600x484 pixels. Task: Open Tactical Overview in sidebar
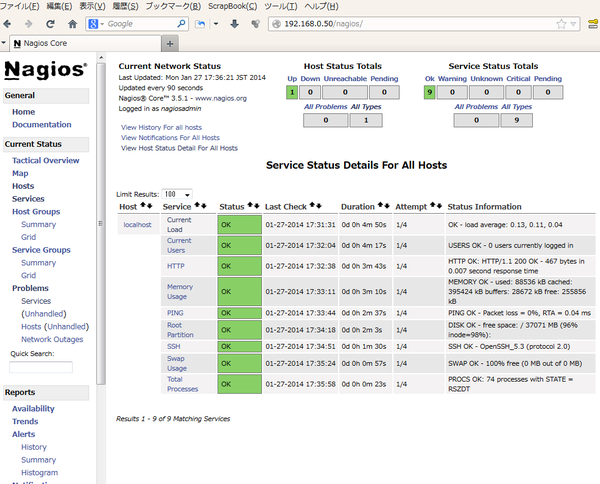pos(46,160)
